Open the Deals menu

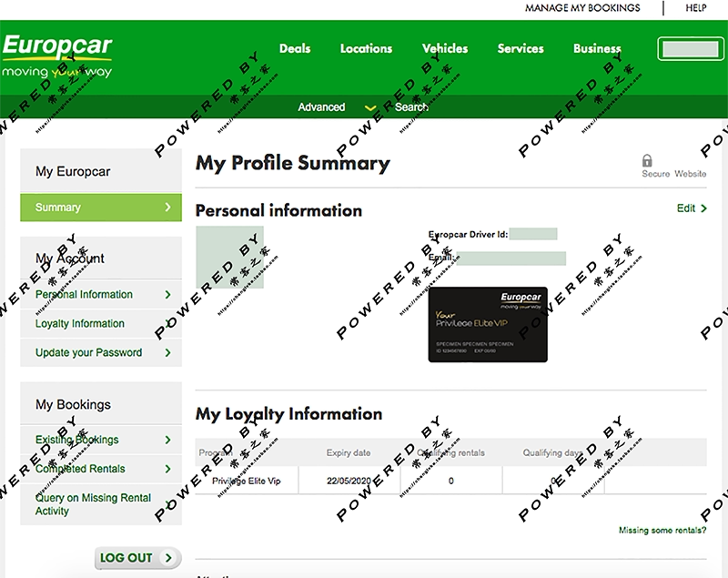[295, 48]
